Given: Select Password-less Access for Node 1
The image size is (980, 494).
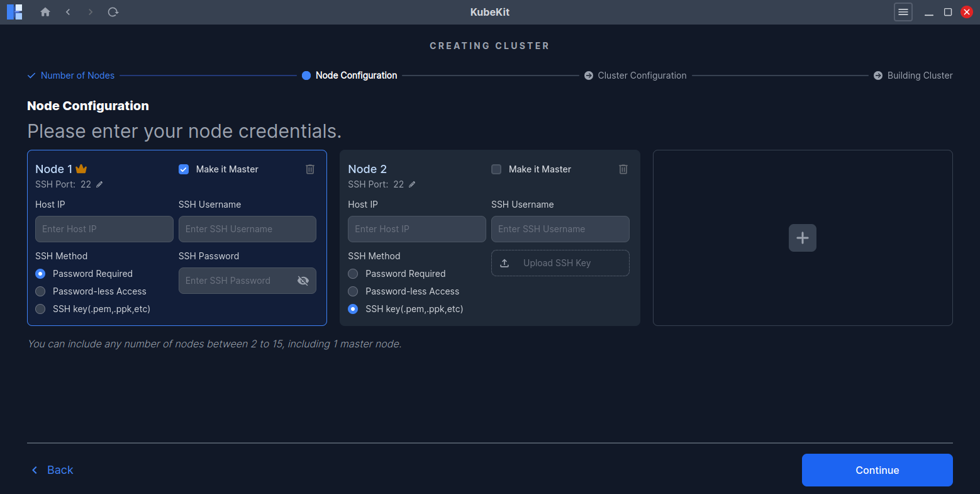Looking at the screenshot, I should (40, 291).
